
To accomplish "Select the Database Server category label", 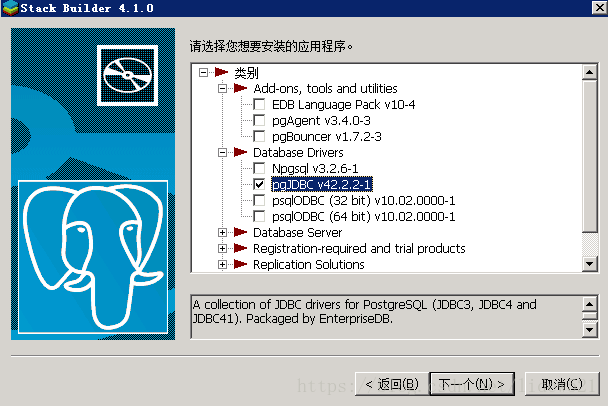I will [x=297, y=232].
